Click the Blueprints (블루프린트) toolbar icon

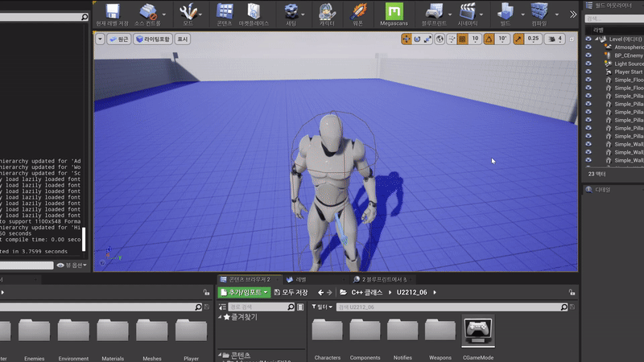tap(434, 11)
